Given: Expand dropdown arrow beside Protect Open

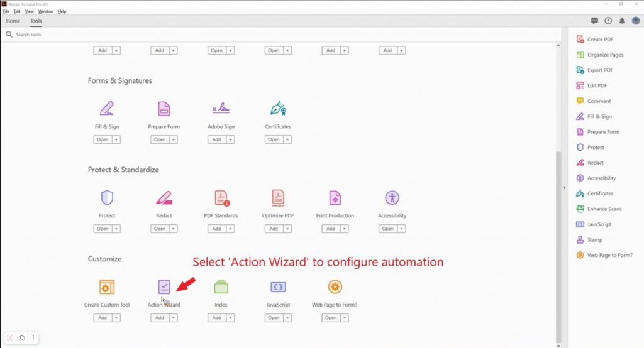Looking at the screenshot, I should tap(116, 229).
